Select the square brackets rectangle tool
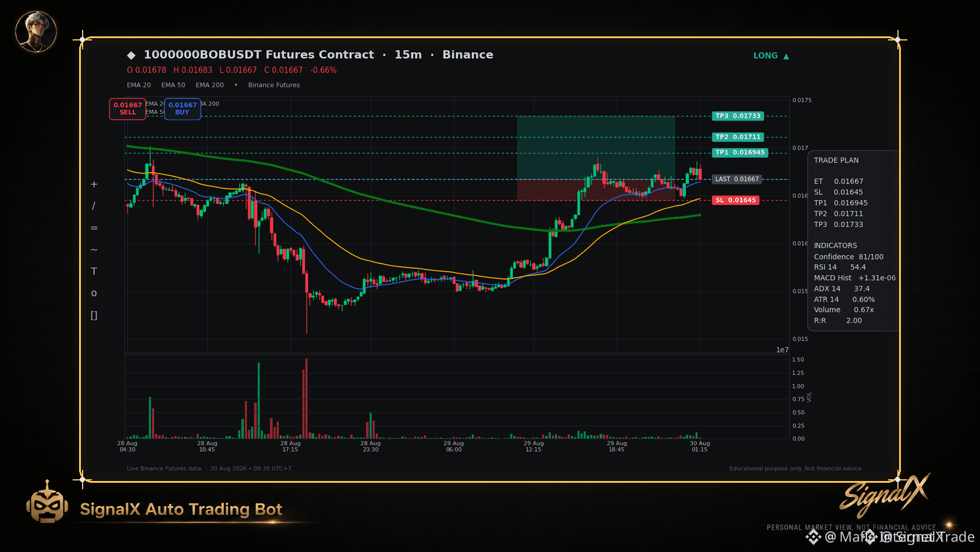980x552 pixels. point(94,315)
